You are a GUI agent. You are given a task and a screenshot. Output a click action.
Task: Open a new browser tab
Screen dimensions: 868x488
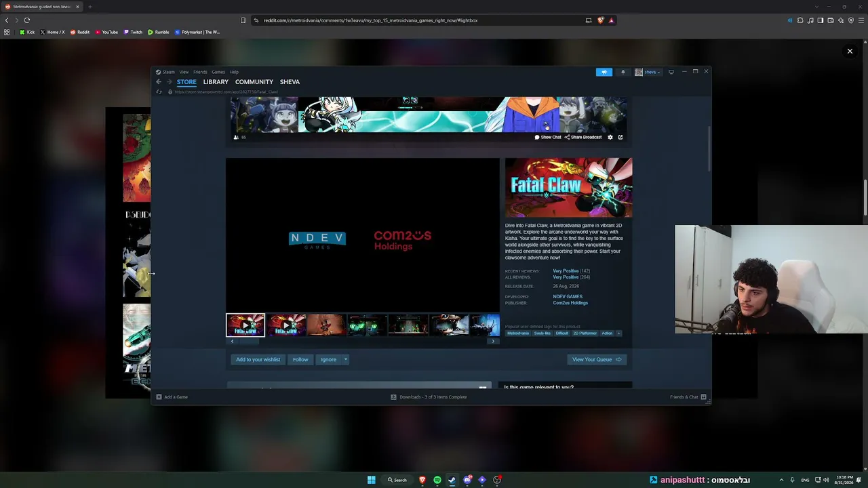(90, 7)
